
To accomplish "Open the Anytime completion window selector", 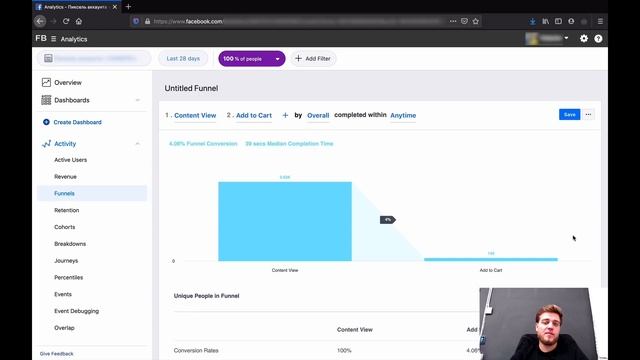I will click(x=403, y=116).
